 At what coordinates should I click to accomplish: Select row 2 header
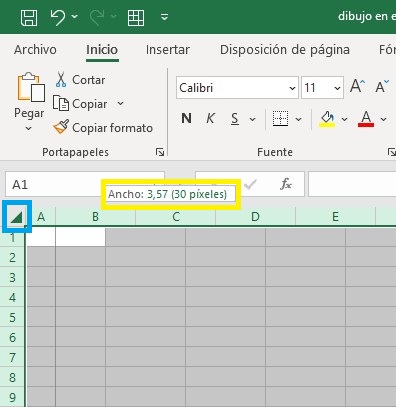[x=12, y=257]
